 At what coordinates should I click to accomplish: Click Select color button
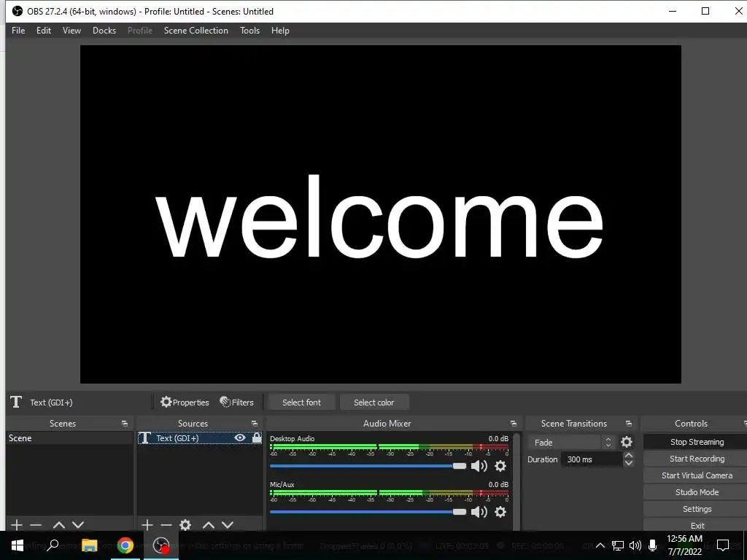click(374, 402)
